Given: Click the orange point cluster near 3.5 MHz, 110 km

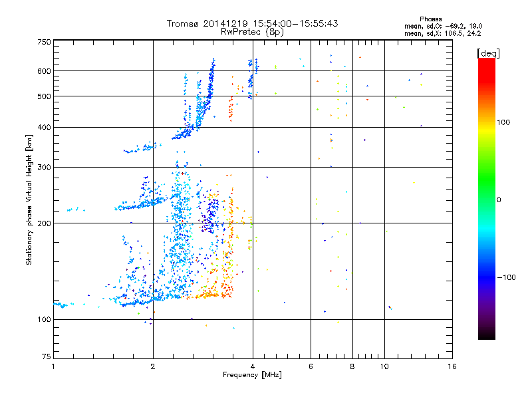Looking at the screenshot, I should point(227,293).
